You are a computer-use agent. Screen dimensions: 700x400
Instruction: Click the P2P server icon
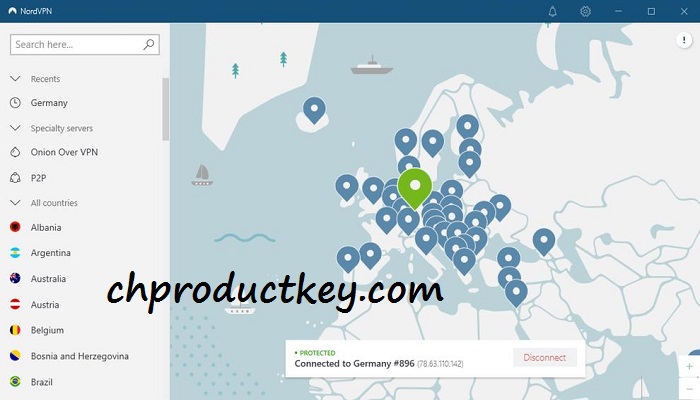click(x=15, y=178)
